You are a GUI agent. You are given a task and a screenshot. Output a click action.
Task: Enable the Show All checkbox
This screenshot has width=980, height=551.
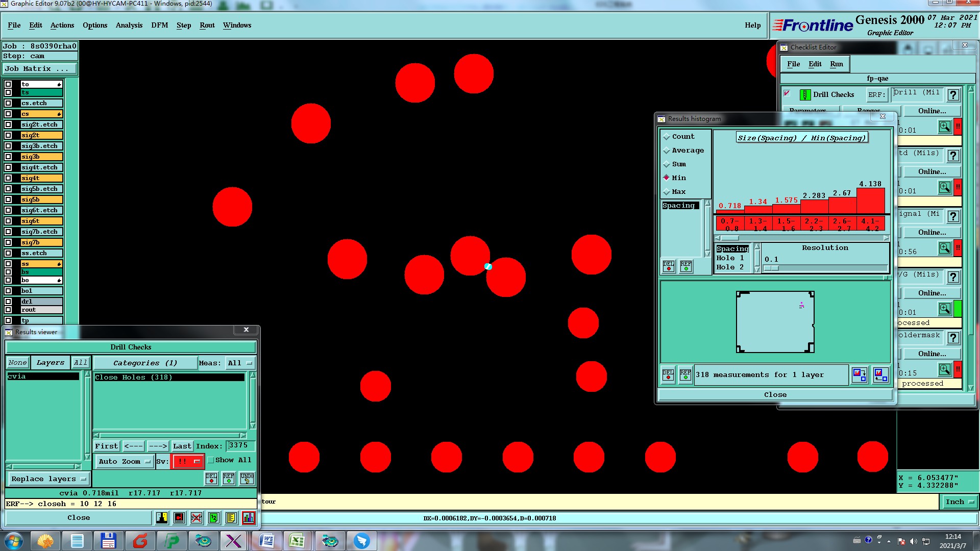(210, 460)
